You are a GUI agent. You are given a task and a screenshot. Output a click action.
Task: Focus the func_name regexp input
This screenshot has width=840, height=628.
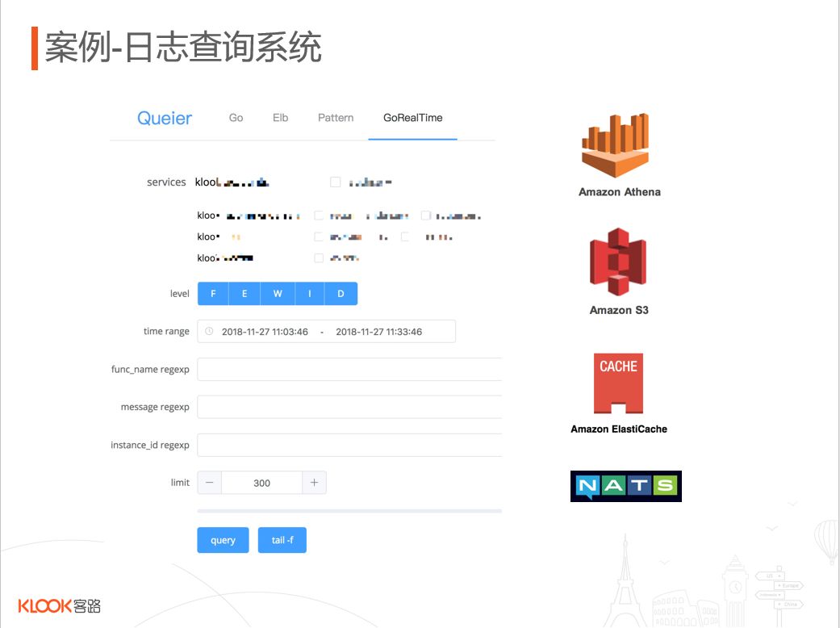click(x=349, y=369)
